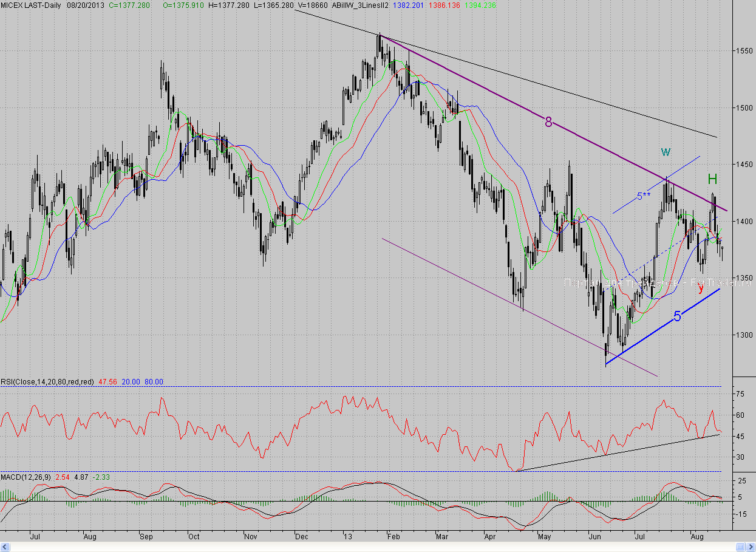Click the 08/20/2013 date in header
The width and height of the screenshot is (756, 552).
(86, 5)
